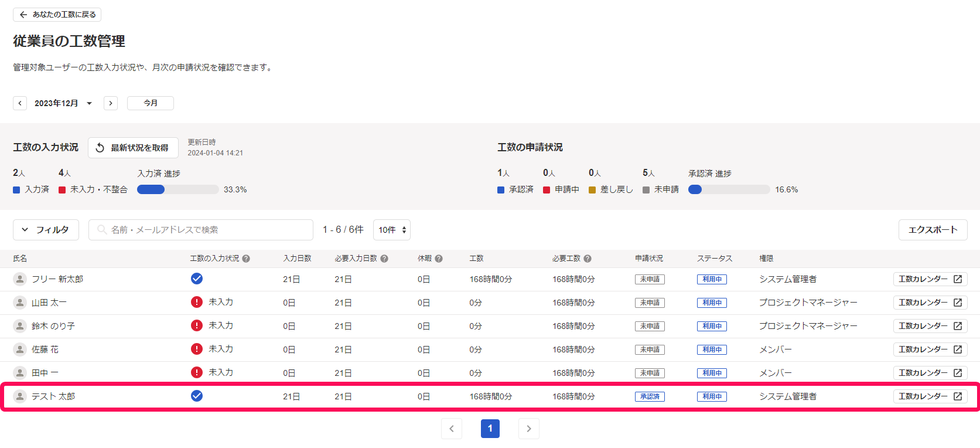
Task: Go to previous page in pagination
Action: pos(452,429)
